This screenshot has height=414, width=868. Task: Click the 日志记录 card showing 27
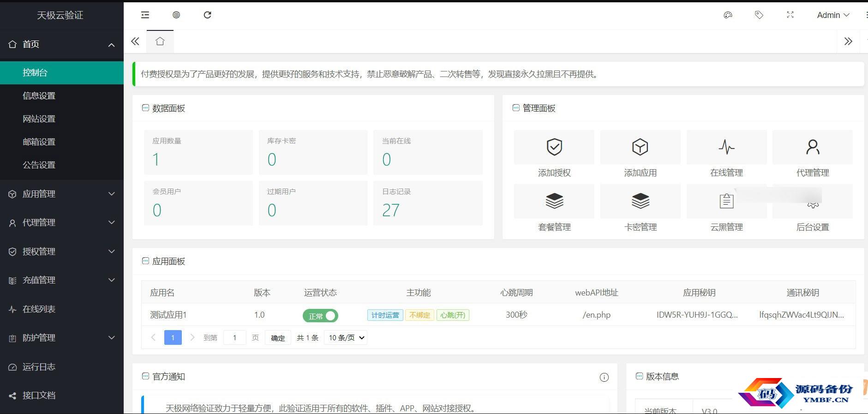428,203
